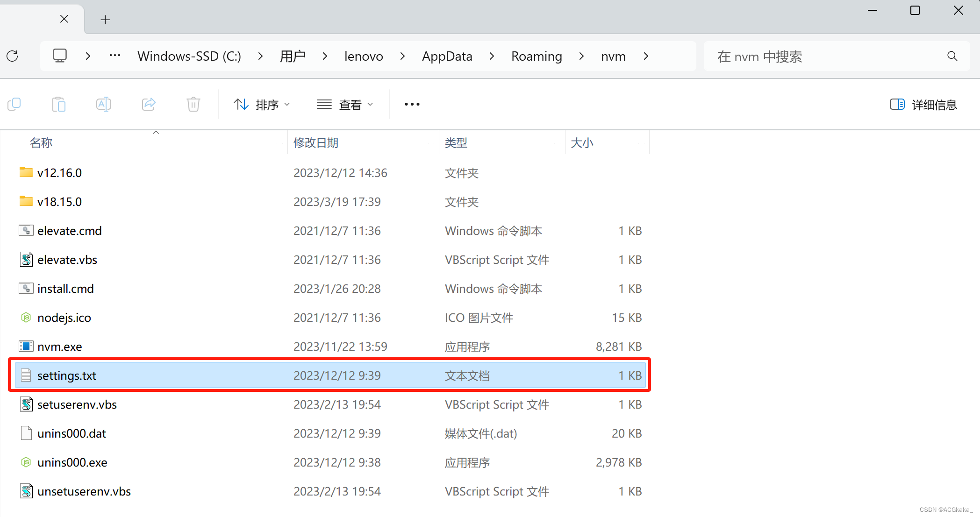Click the nodejs.ico file icon

[26, 317]
